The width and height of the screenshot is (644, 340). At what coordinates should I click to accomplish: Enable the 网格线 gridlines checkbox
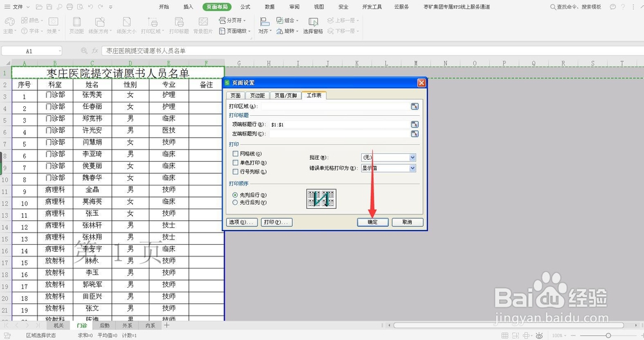[235, 153]
